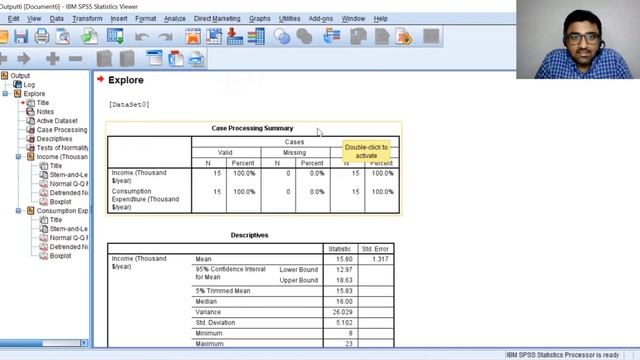Select Case Processing in the outline
This screenshot has height=360, width=640.
tap(62, 130)
